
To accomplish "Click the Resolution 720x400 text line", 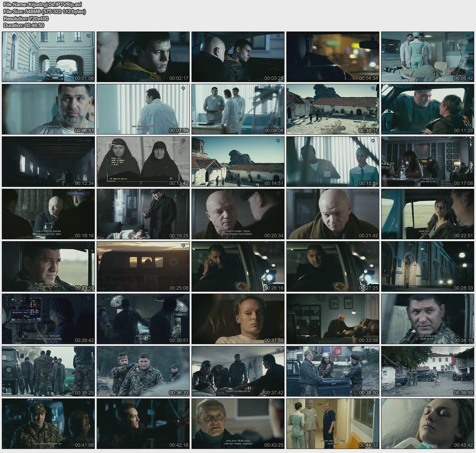I will pos(26,18).
